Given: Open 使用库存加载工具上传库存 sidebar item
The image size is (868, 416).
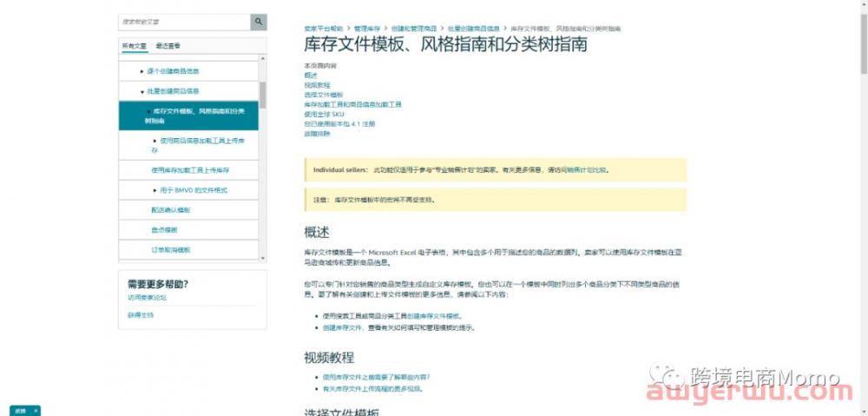Looking at the screenshot, I should (x=190, y=170).
